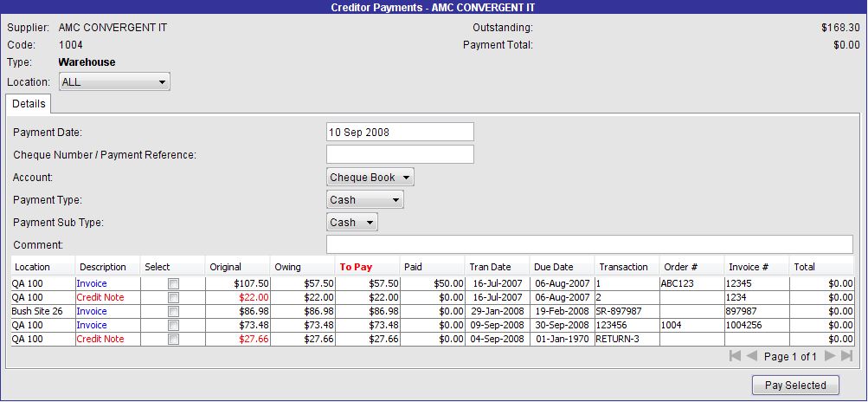The height and width of the screenshot is (402, 868).
Task: Click the Original amount $107.50
Action: coord(237,283)
